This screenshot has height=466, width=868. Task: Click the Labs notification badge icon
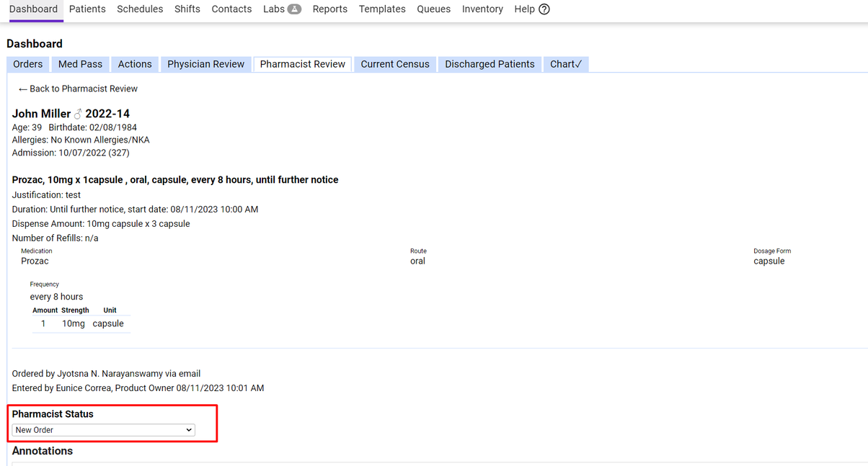coord(294,9)
